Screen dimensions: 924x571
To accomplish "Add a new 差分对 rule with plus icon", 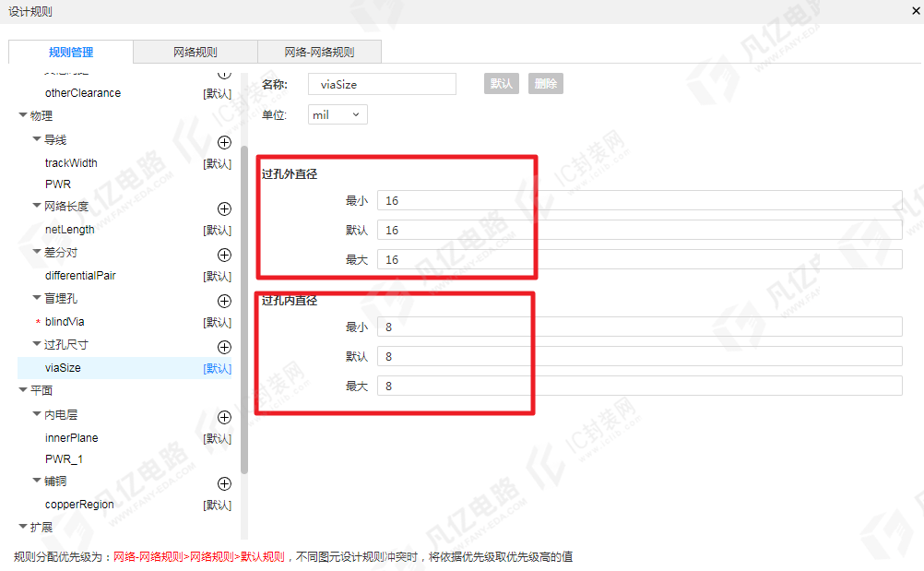I will (224, 255).
